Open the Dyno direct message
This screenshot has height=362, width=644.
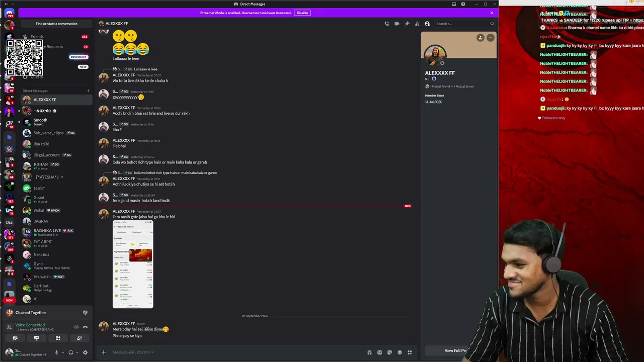pos(56,265)
